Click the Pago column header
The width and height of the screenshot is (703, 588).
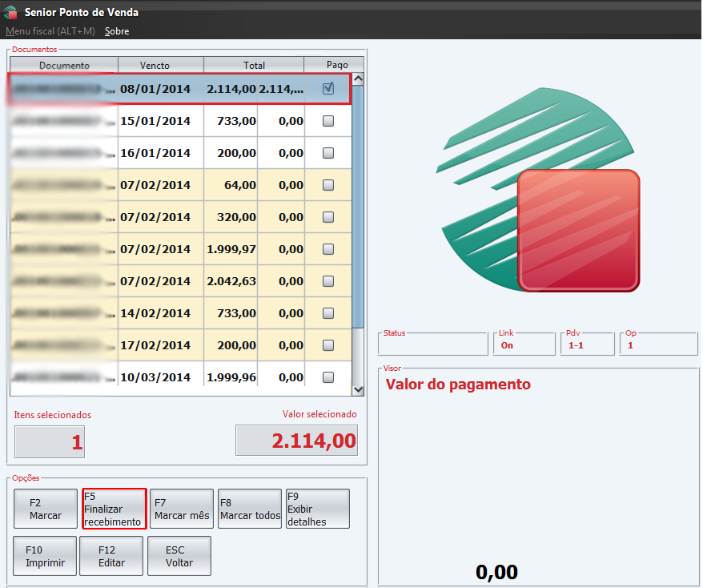coord(334,65)
